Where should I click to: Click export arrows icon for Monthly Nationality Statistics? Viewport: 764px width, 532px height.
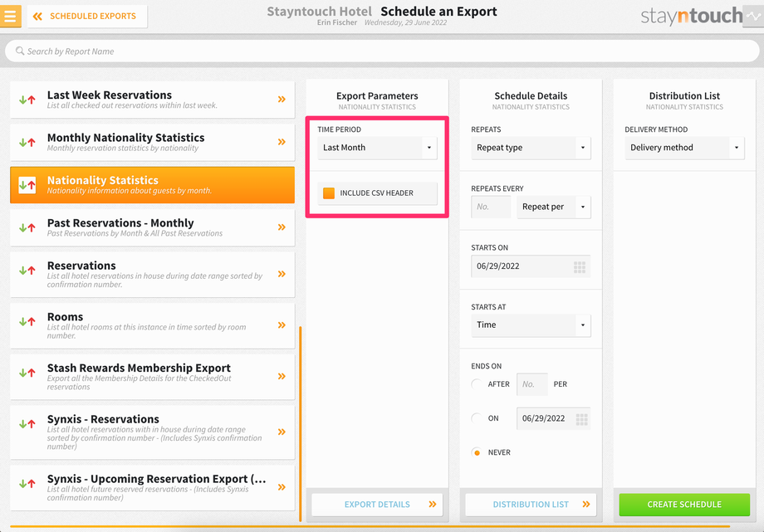(27, 142)
